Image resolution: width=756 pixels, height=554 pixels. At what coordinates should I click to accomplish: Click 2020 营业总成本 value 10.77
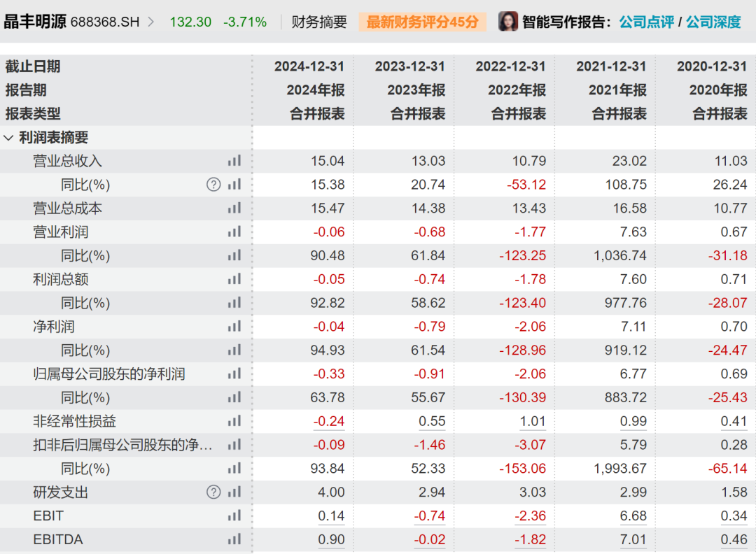(x=730, y=208)
